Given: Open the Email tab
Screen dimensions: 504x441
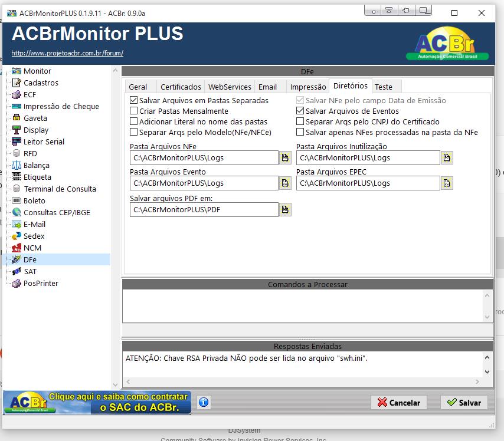Looking at the screenshot, I should point(270,87).
